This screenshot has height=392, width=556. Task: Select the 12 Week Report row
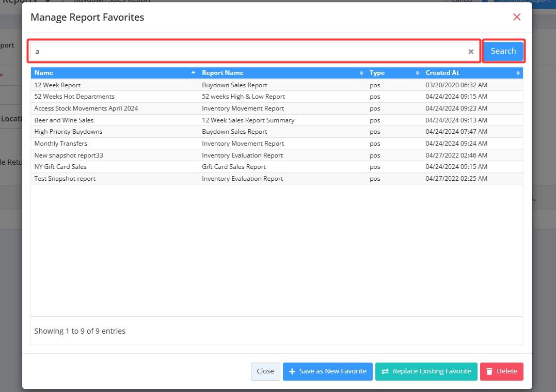tap(57, 85)
